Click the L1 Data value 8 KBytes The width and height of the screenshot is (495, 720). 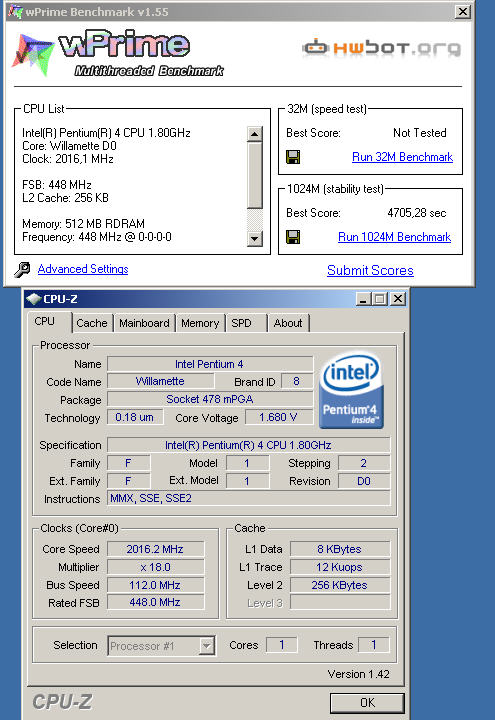340,549
